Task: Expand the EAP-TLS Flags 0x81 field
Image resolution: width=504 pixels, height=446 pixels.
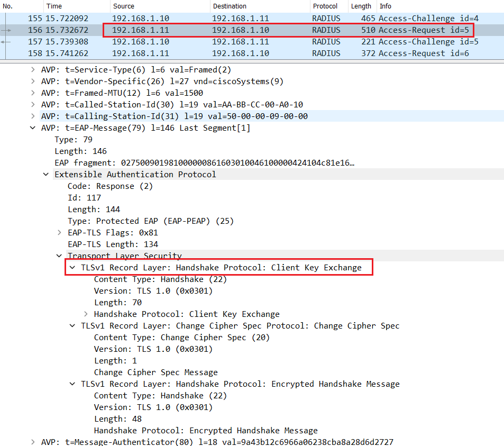Action: click(x=59, y=232)
